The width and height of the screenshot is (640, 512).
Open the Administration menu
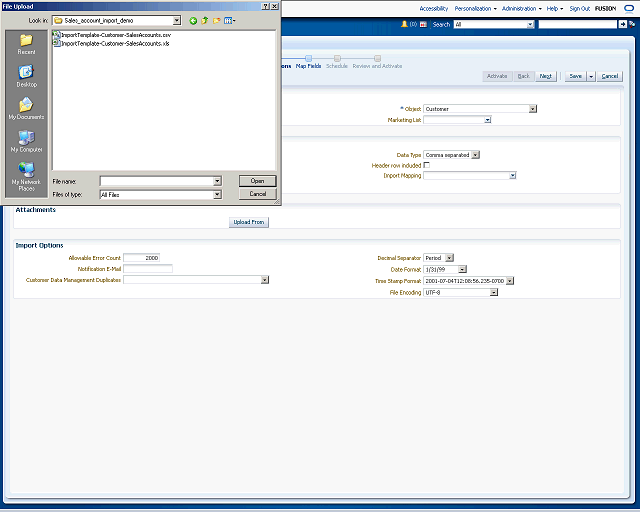click(522, 9)
